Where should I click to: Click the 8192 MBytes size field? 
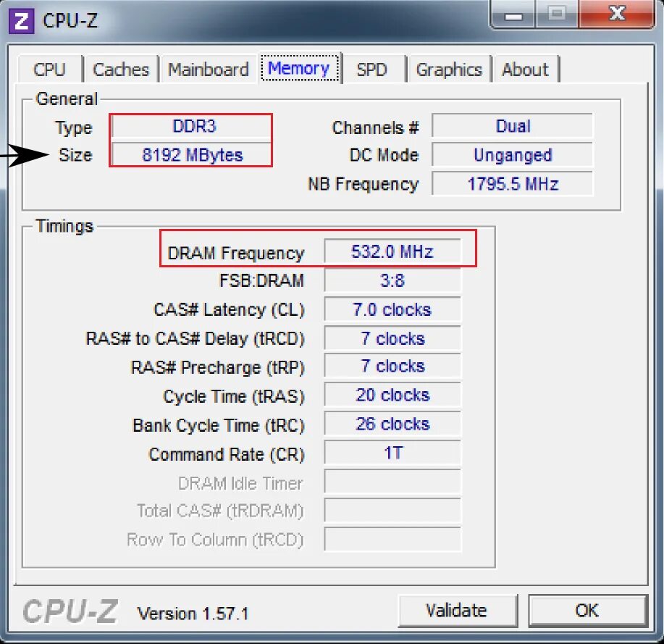(x=191, y=155)
